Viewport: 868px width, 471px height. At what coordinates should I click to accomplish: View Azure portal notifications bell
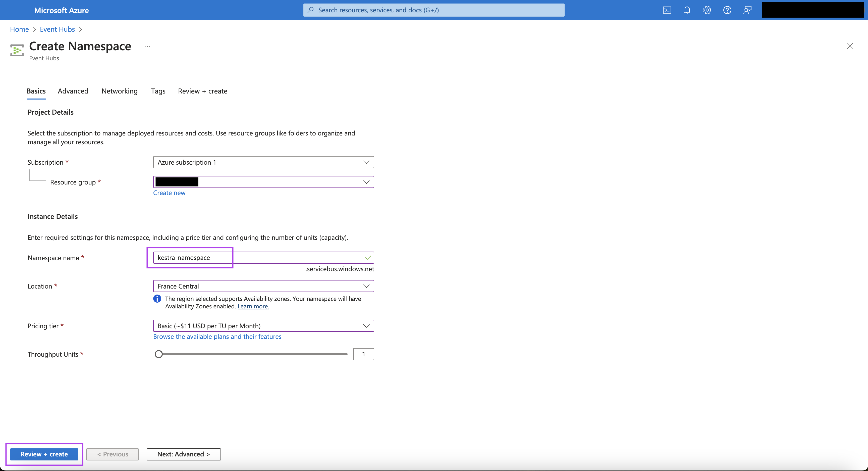pos(687,10)
